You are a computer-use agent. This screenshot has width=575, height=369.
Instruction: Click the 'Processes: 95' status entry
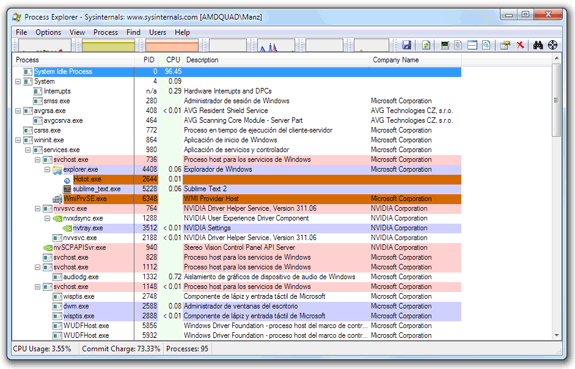(x=187, y=349)
